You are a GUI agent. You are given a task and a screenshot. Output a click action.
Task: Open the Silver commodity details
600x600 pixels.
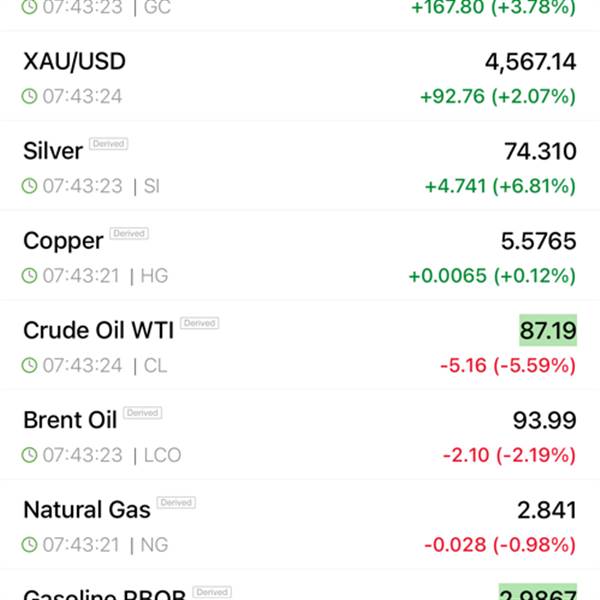coord(53,151)
